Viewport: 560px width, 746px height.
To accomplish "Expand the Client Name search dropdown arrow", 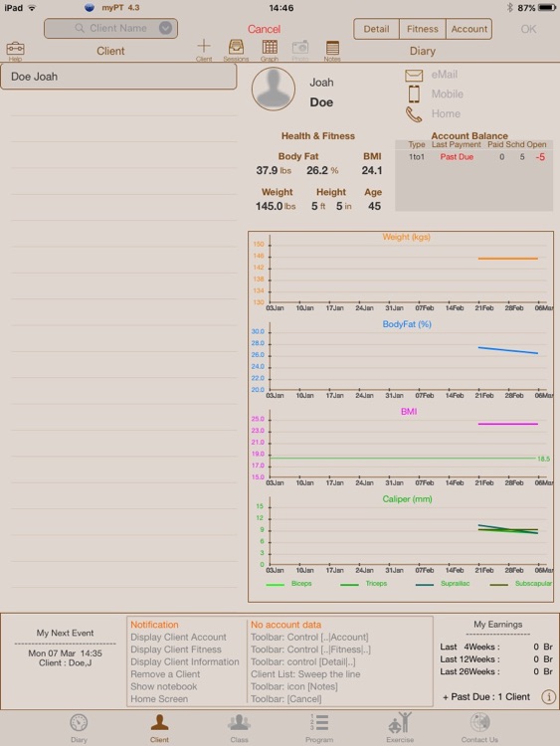I will (x=165, y=28).
